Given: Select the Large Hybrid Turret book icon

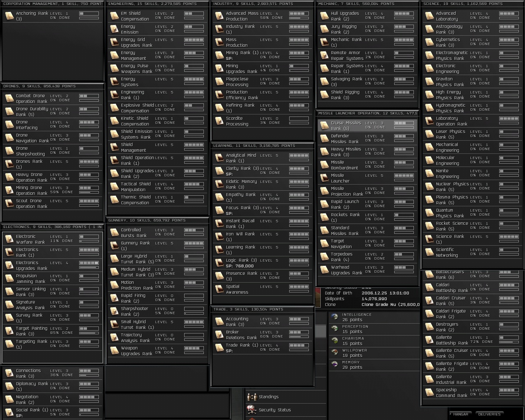Looking at the screenshot, I should coord(114,259).
